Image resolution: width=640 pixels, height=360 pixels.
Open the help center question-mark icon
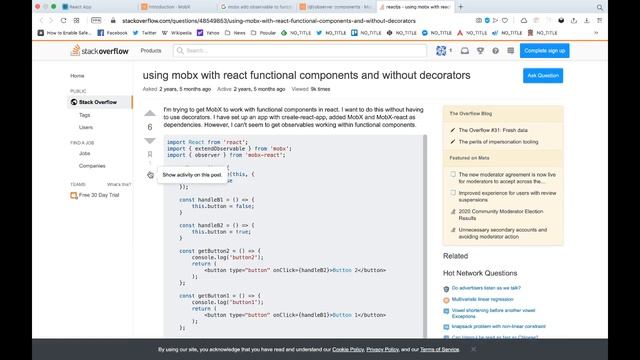point(495,51)
